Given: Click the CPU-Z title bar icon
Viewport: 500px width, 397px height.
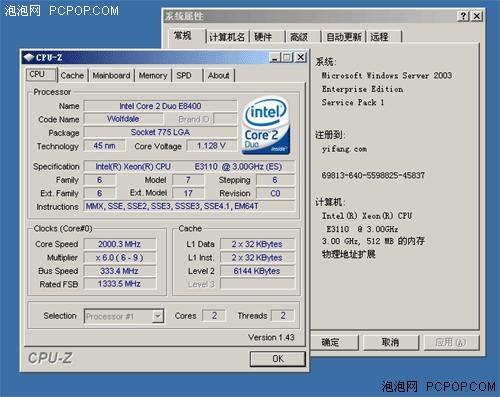Looking at the screenshot, I should (29, 57).
